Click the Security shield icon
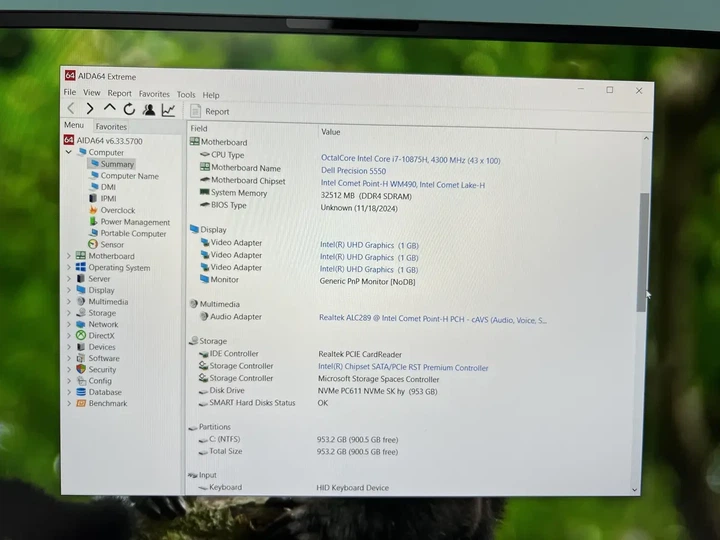The image size is (720, 540). coord(81,369)
